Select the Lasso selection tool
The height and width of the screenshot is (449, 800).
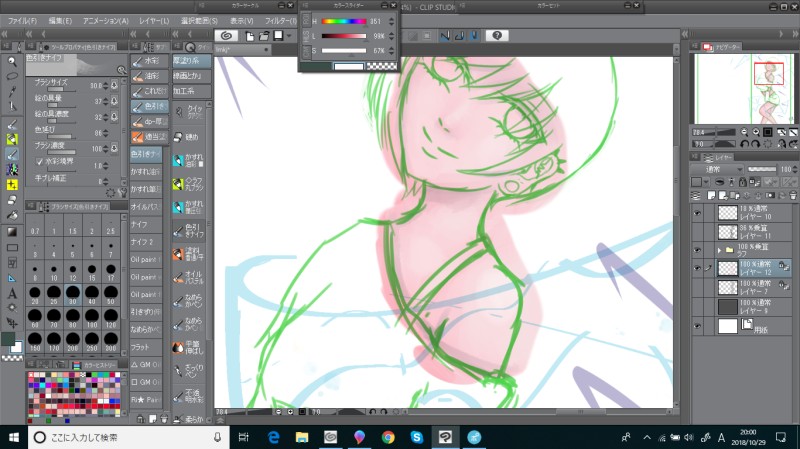click(x=12, y=77)
